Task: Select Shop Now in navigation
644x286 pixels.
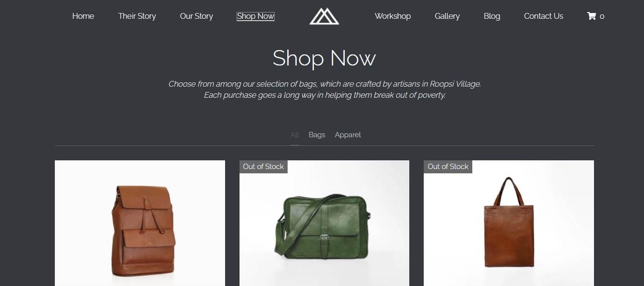Action: pos(255,16)
